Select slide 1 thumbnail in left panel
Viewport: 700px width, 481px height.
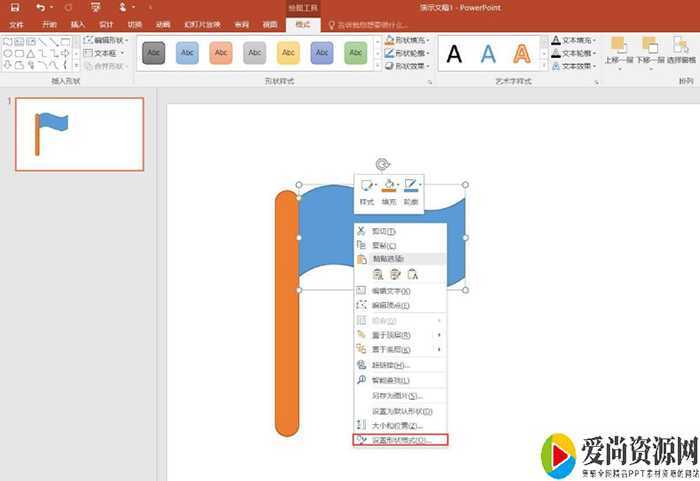(79, 134)
